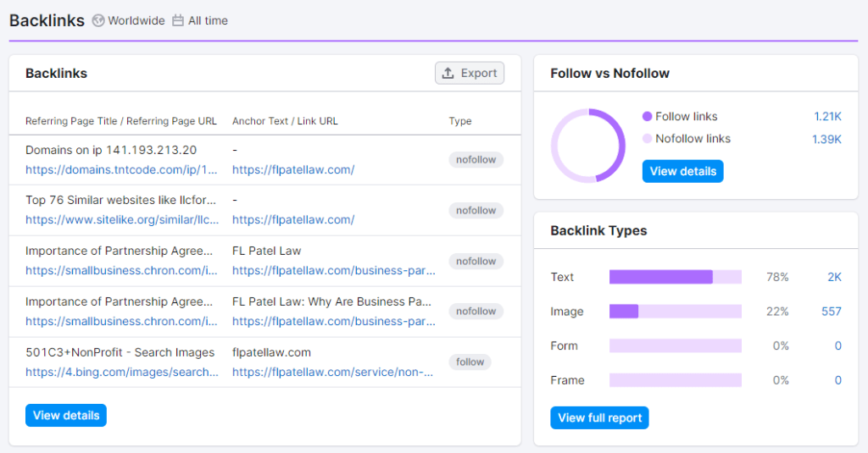The height and width of the screenshot is (453, 868).
Task: Click the Nofollow links light legend dot
Action: coord(647,138)
